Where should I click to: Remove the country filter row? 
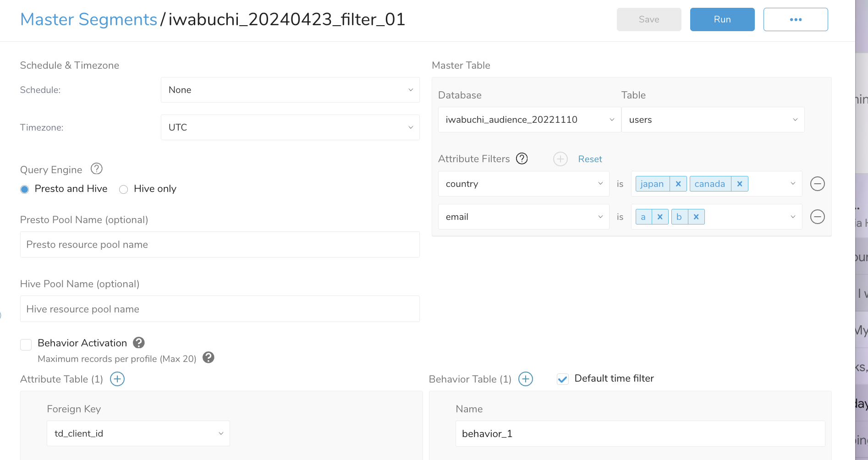[817, 184]
